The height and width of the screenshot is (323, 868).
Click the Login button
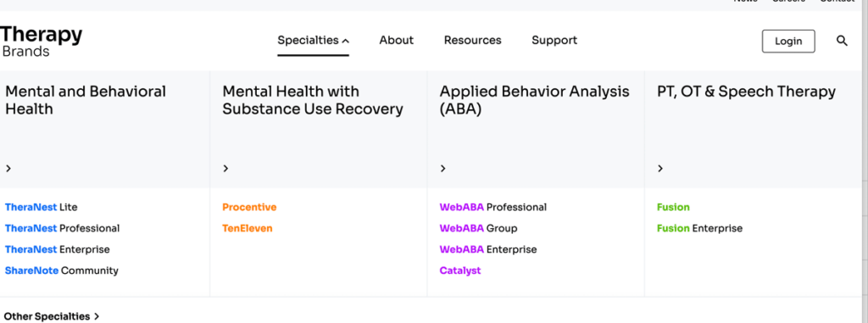[x=788, y=41]
